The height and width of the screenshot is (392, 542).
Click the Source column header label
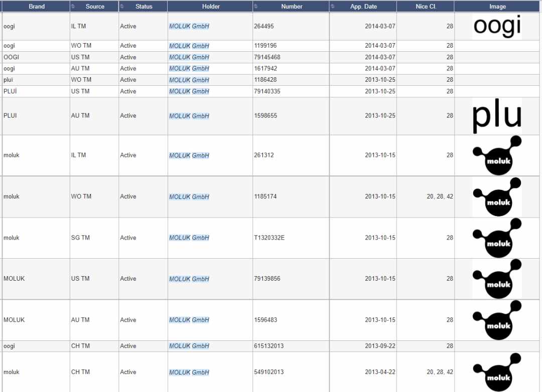[x=95, y=6]
